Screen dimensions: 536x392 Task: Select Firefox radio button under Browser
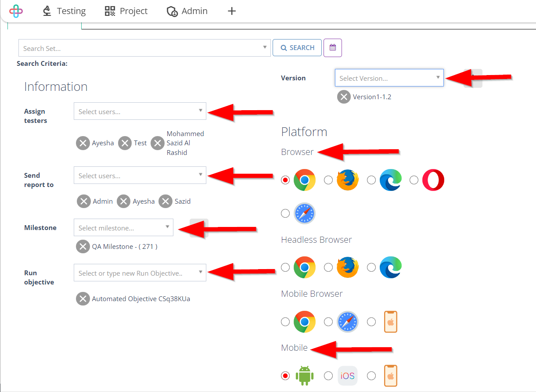tap(328, 180)
